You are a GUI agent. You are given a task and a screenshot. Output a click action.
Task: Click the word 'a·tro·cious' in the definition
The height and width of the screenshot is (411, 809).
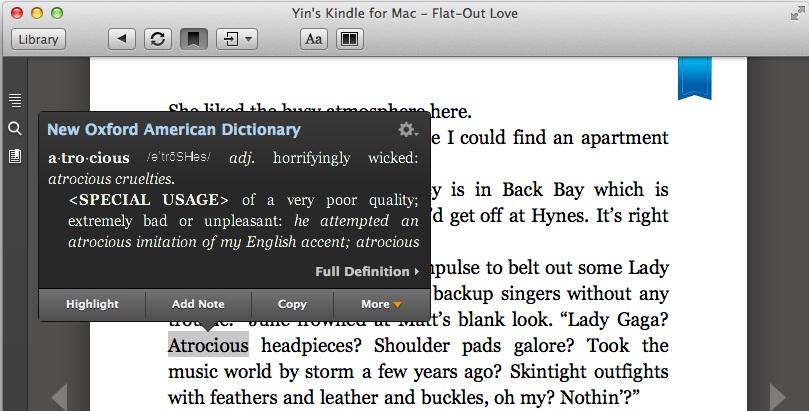pyautogui.click(x=89, y=158)
